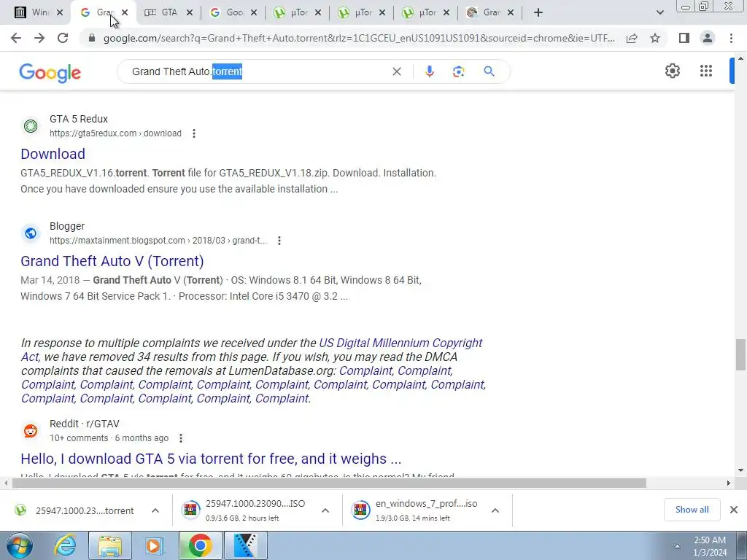The width and height of the screenshot is (747, 560).
Task: Bookmark this page with the star
Action: [x=655, y=38]
